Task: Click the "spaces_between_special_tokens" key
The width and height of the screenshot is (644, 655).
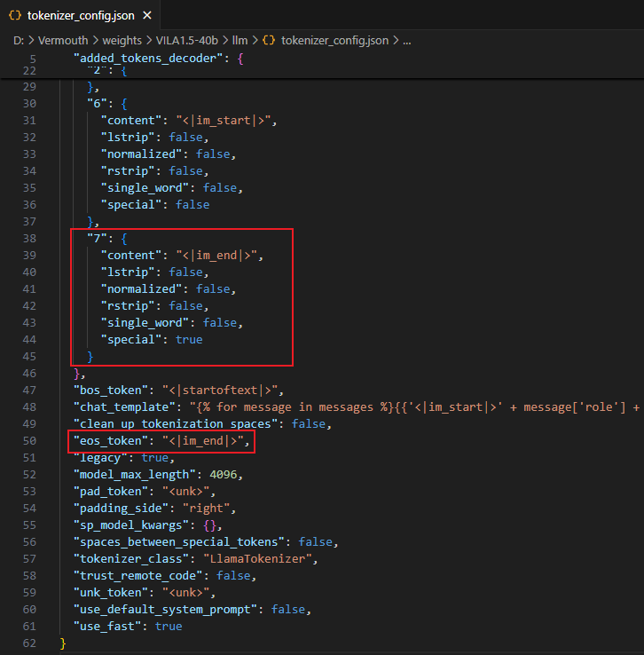Action: pyautogui.click(x=178, y=541)
